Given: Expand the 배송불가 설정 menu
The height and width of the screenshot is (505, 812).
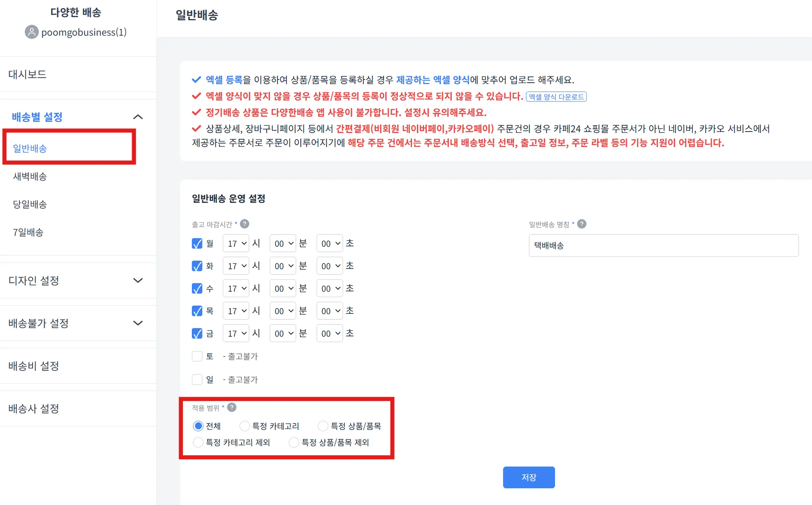Looking at the screenshot, I should pyautogui.click(x=138, y=323).
